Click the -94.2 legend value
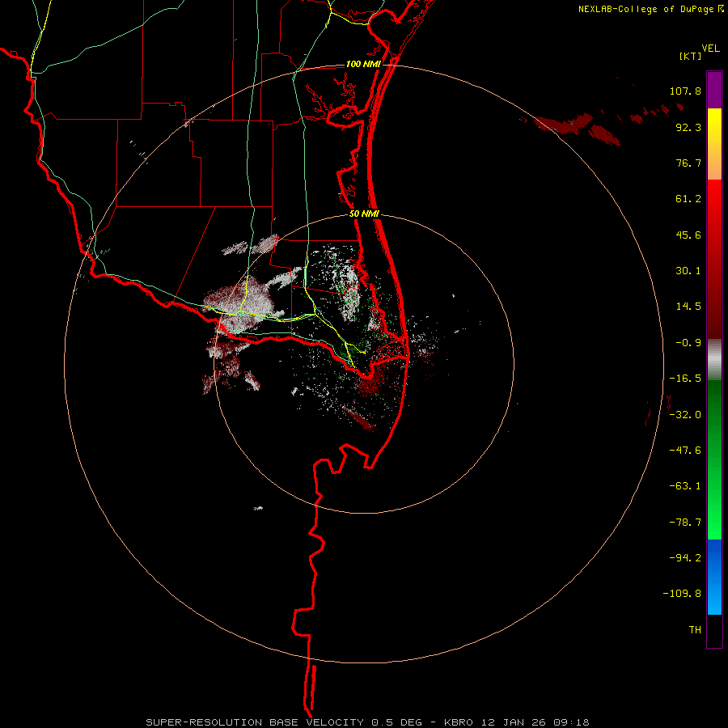 click(x=685, y=557)
